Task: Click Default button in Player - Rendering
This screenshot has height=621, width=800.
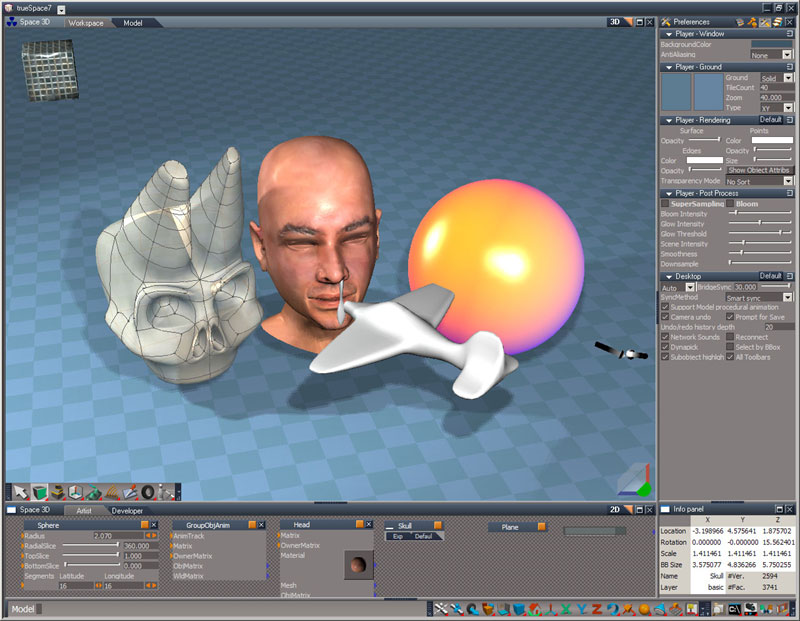Action: point(770,120)
